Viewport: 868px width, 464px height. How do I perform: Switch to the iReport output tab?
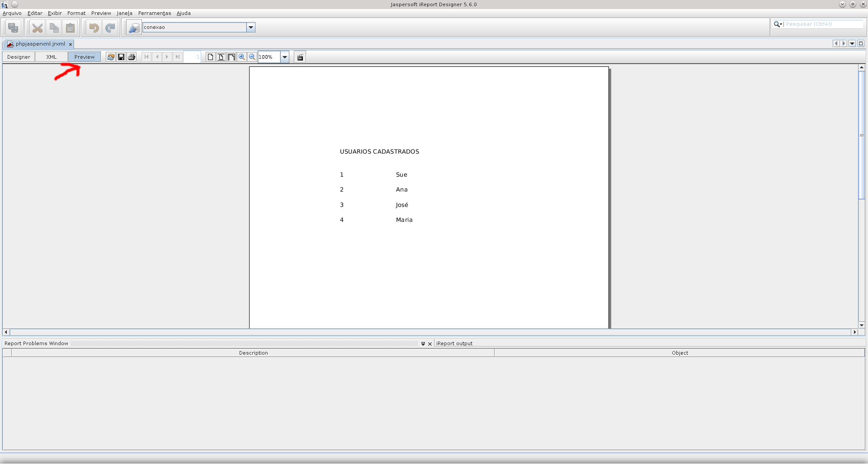(x=454, y=344)
